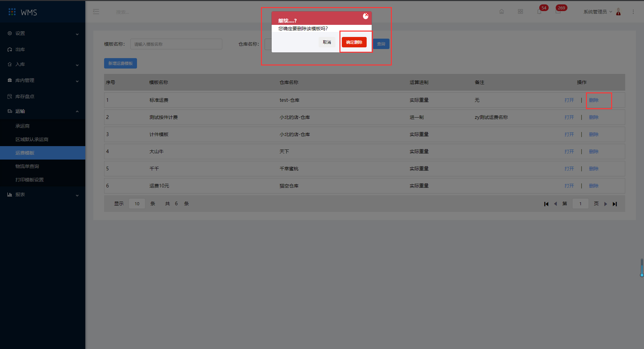Image resolution: width=644 pixels, height=349 pixels.
Task: Click the 库内管理 icon in sidebar
Action: point(10,80)
